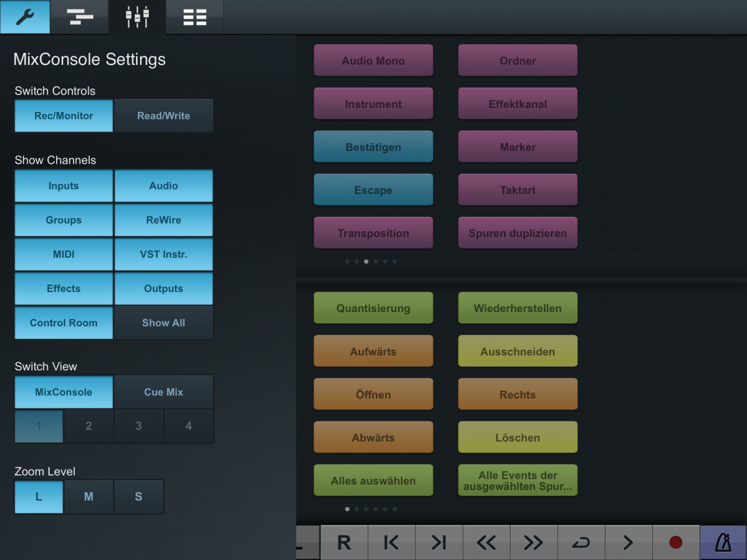Image resolution: width=747 pixels, height=560 pixels.
Task: Start recording with the red record button
Action: (676, 542)
